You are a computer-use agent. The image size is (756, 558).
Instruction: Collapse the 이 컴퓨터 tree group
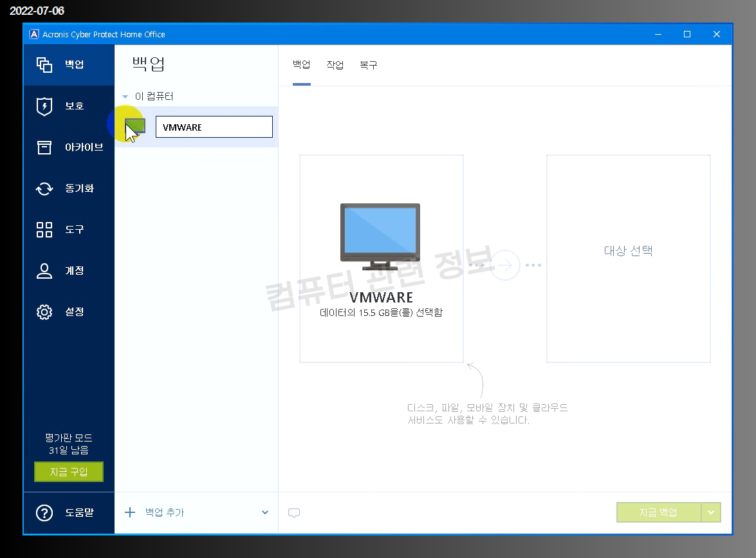coord(125,97)
